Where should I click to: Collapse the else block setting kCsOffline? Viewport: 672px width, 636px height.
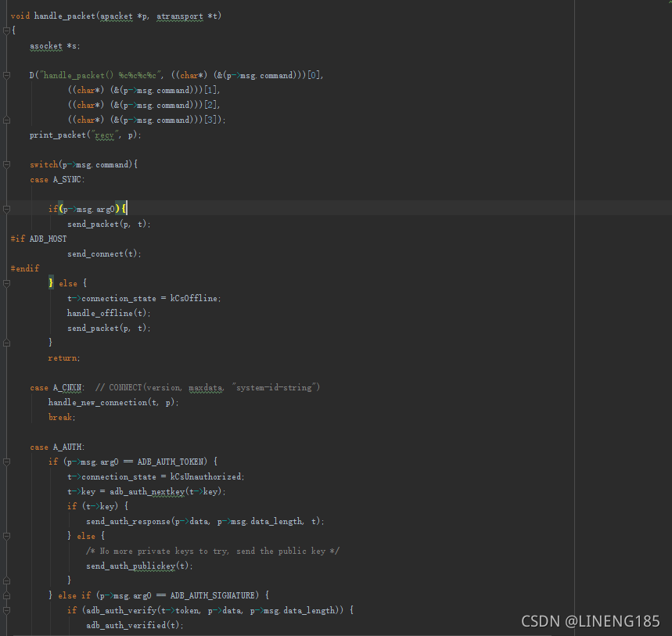pos(6,283)
